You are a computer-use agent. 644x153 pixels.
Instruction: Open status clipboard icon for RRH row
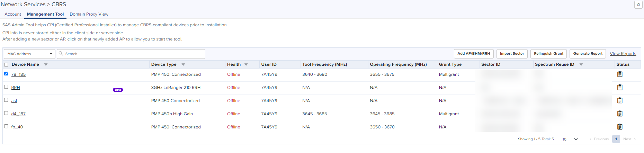click(620, 87)
